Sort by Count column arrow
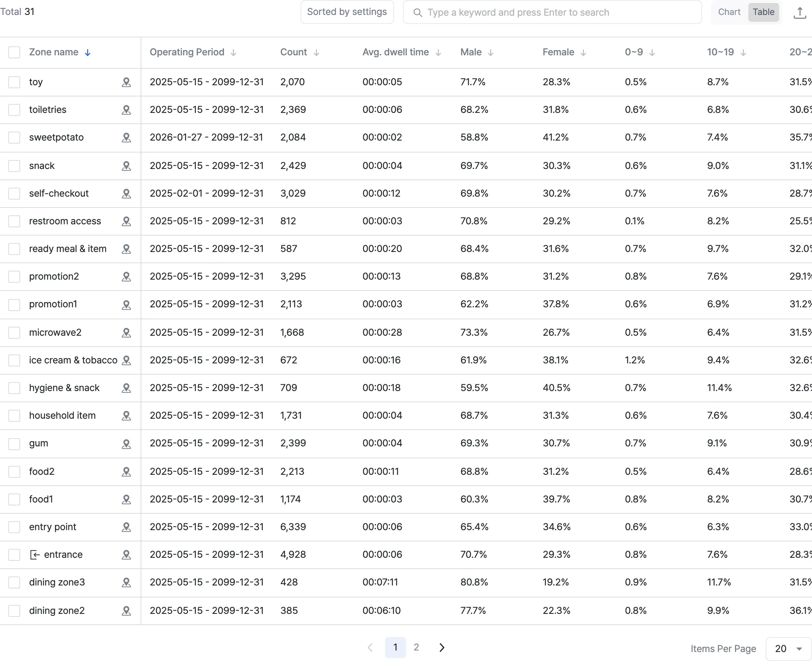This screenshot has width=812, height=661. click(316, 53)
